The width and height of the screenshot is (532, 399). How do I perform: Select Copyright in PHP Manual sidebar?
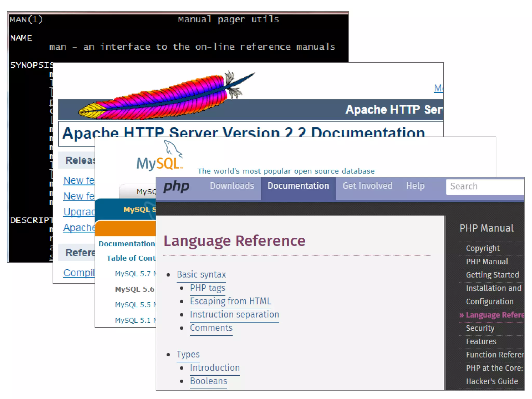tap(483, 248)
